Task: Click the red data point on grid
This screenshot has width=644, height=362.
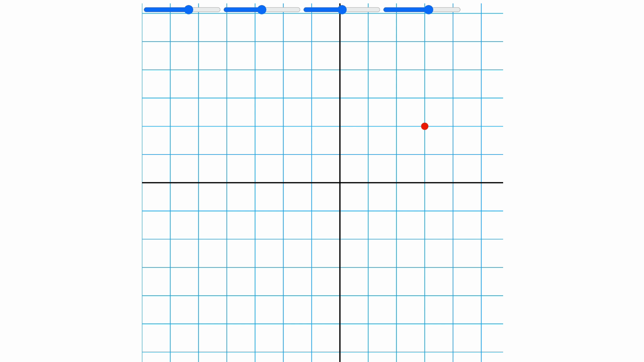Action: (x=424, y=126)
